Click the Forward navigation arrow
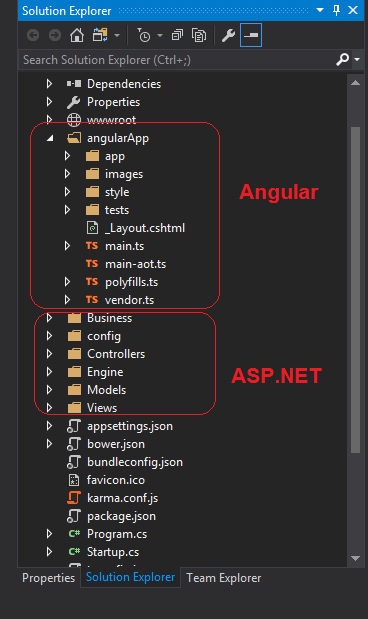Viewport: 368px width, 619px height. [x=55, y=36]
